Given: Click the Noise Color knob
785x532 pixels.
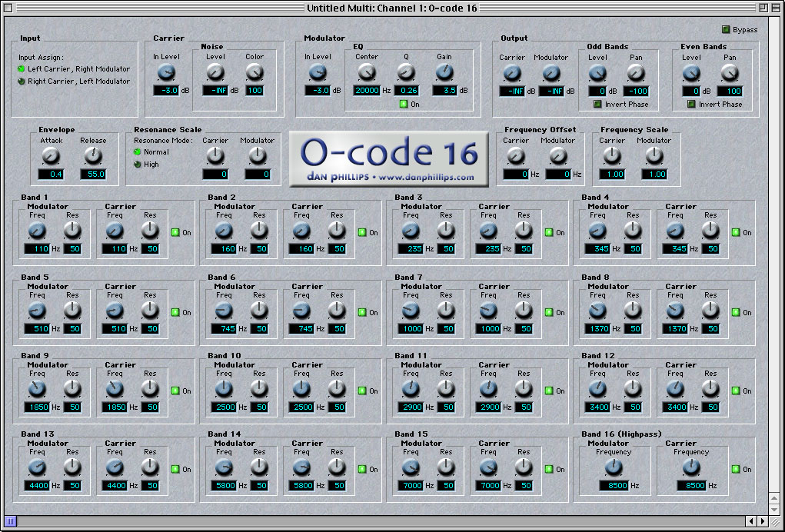Looking at the screenshot, I should pyautogui.click(x=254, y=73).
